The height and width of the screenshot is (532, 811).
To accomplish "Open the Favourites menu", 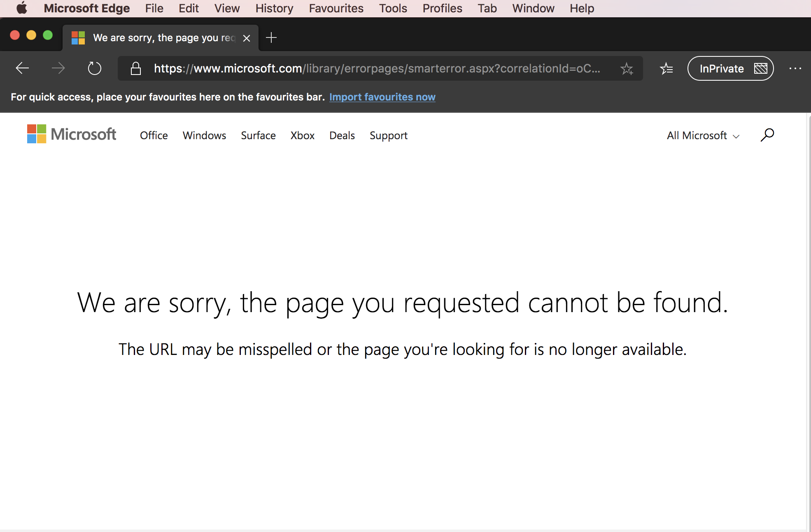I will tap(336, 8).
